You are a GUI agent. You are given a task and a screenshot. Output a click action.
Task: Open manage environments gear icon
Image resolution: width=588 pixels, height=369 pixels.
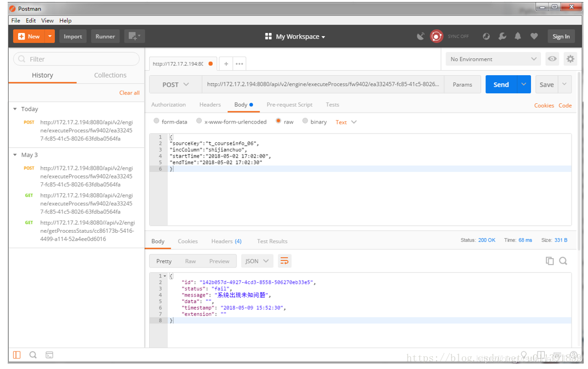coord(570,59)
